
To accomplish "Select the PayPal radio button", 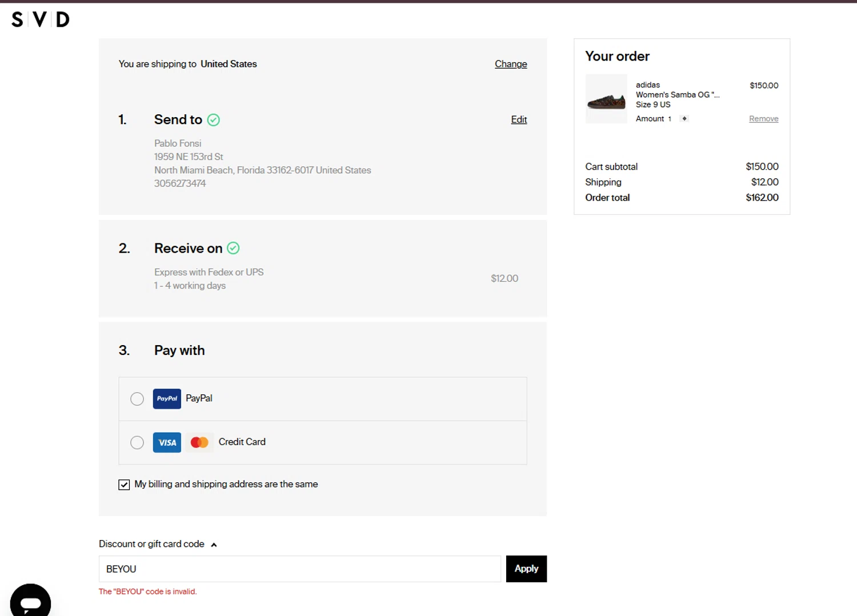I will pos(137,399).
